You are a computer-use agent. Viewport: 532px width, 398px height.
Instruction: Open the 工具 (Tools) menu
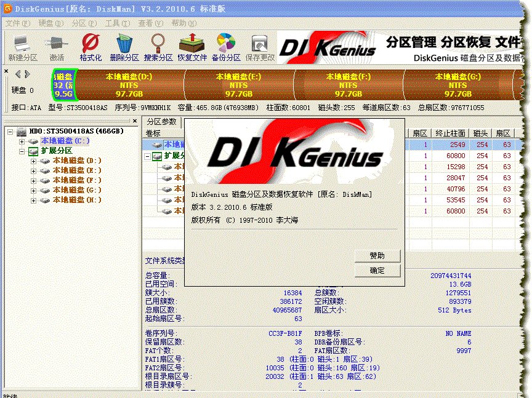coord(118,23)
